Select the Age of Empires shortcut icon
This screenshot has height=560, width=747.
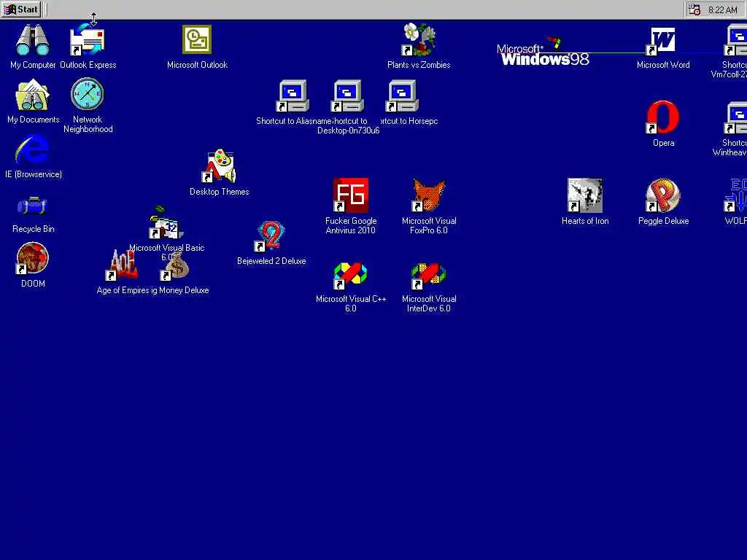(x=122, y=265)
